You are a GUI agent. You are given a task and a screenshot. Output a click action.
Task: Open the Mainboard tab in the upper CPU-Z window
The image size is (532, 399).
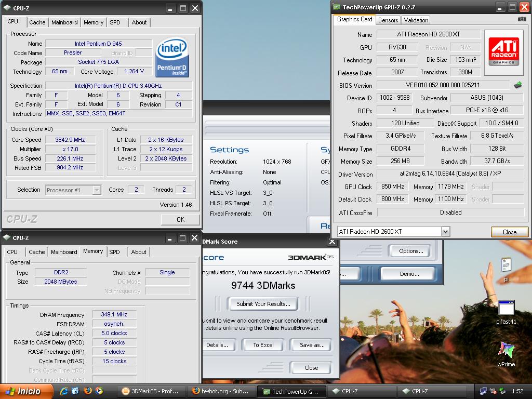point(64,22)
